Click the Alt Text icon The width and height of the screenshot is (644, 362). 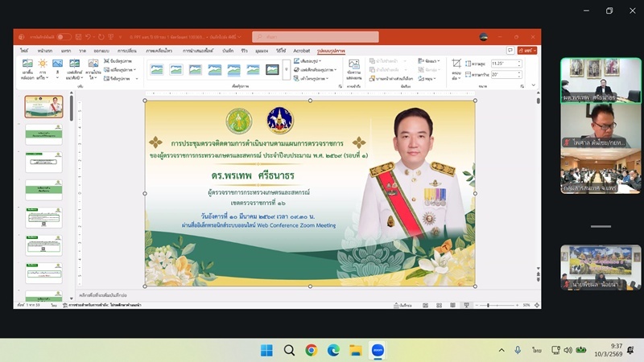tap(353, 68)
